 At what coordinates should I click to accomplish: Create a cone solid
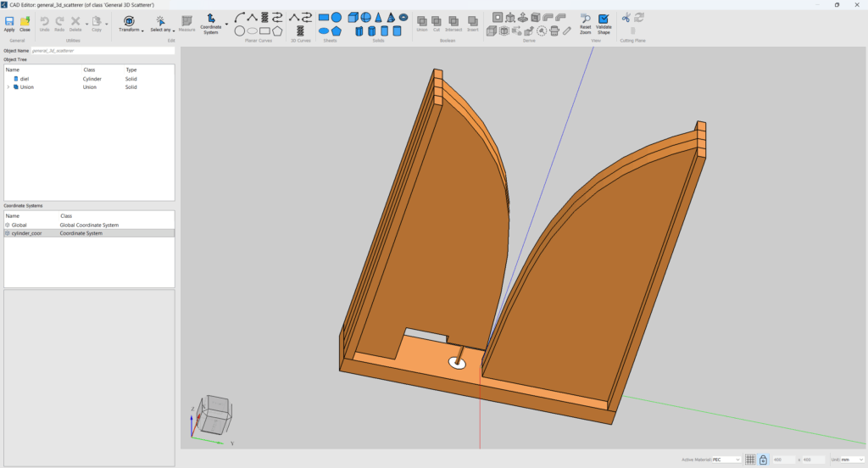[x=379, y=18]
